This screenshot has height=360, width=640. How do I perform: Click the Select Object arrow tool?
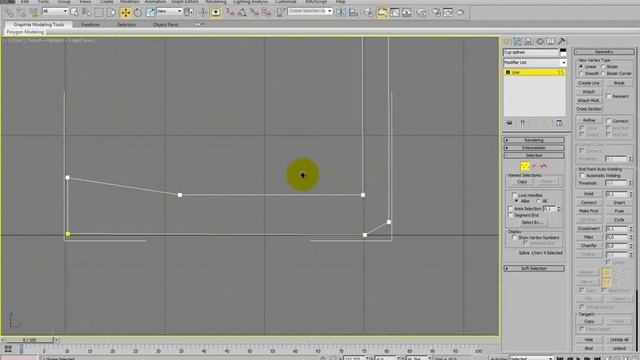tap(74, 13)
